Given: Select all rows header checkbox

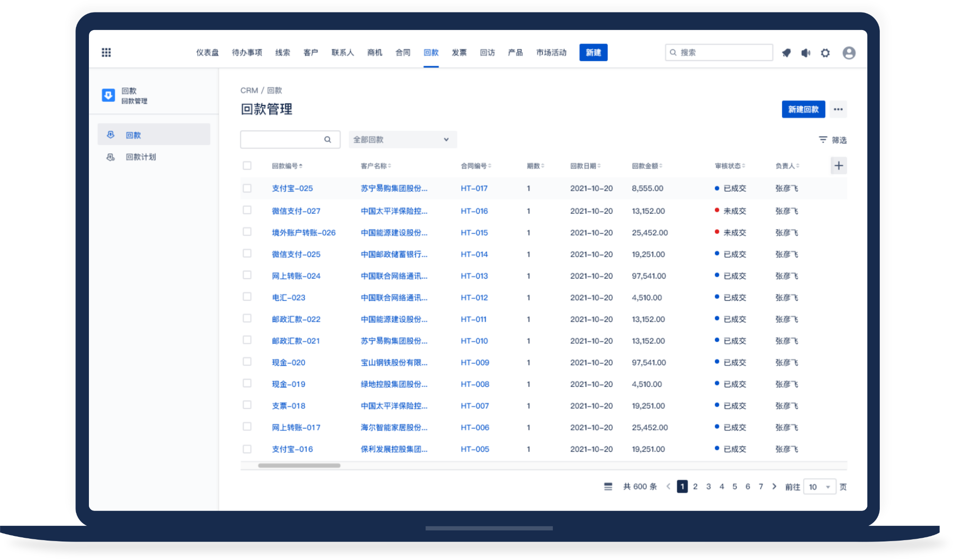Looking at the screenshot, I should point(247,165).
